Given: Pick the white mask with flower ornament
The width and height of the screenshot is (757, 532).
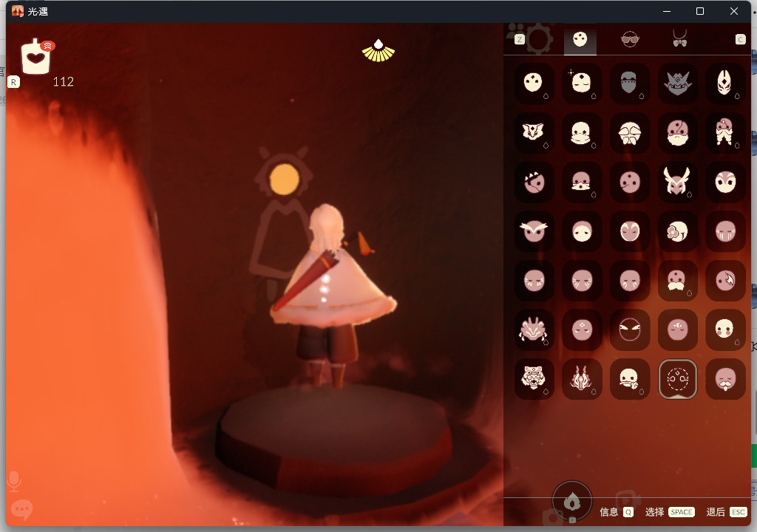Looking at the screenshot, I should [677, 231].
